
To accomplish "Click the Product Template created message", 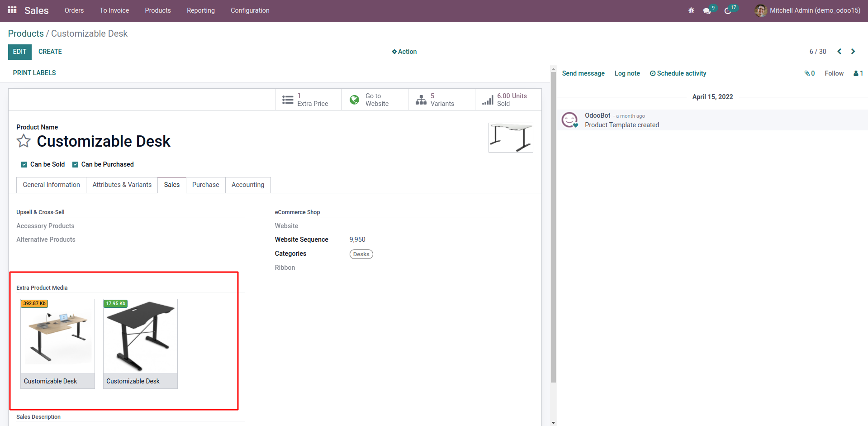I will coord(622,125).
